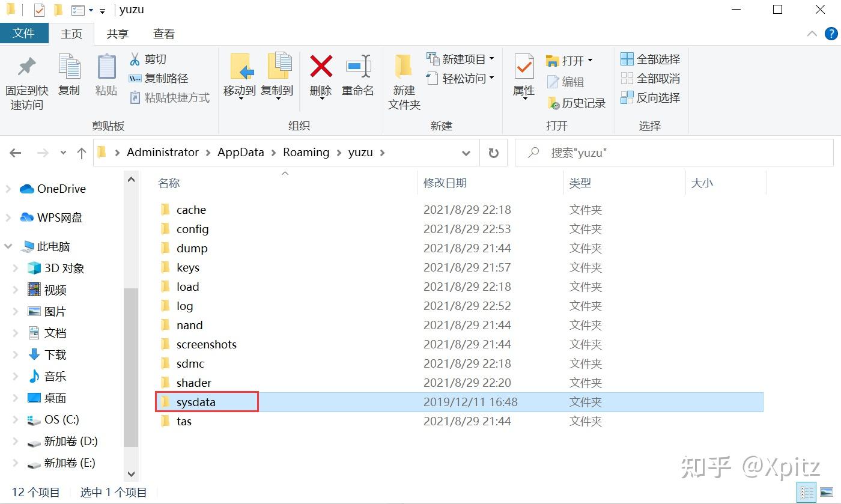The image size is (841, 504).
Task: Open recent locations dropdown next to Forward
Action: [x=64, y=153]
